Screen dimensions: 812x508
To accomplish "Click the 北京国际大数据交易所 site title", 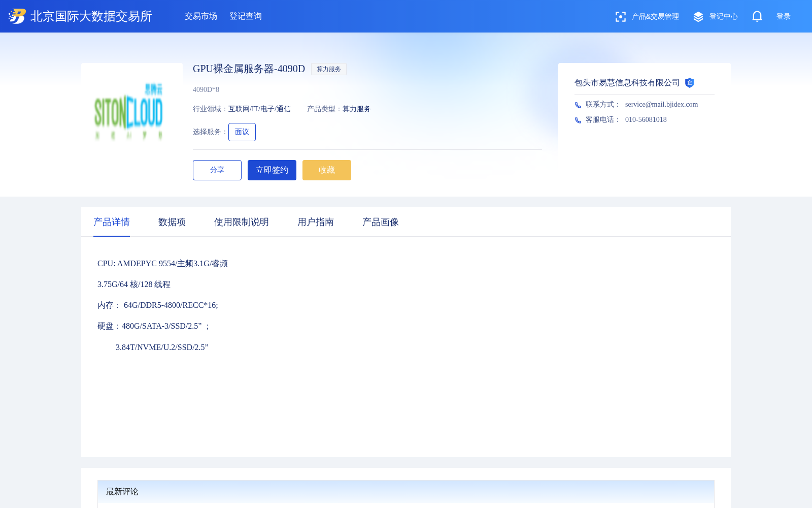I will (91, 16).
